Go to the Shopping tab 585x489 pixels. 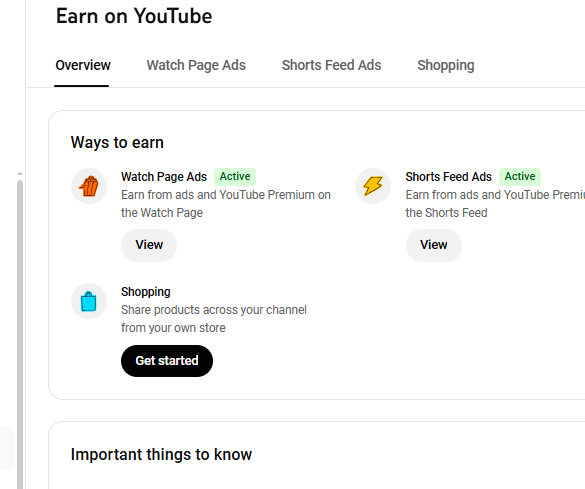[x=446, y=65]
